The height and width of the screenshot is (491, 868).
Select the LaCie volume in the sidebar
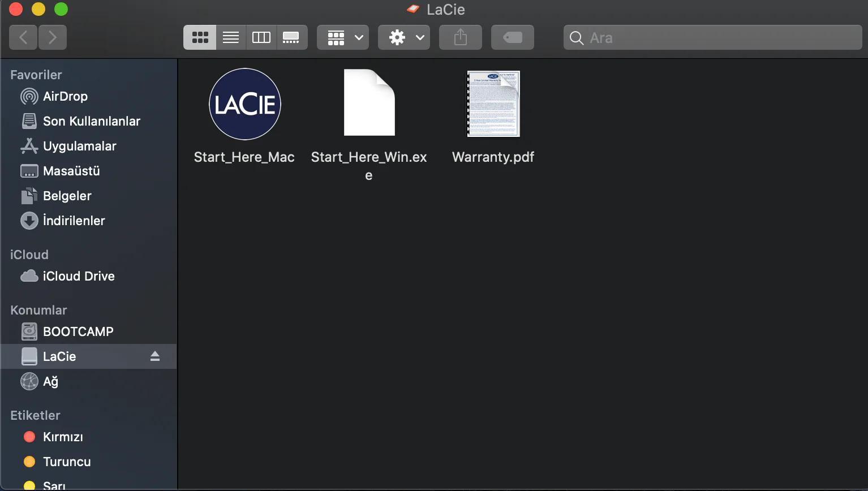click(89, 356)
